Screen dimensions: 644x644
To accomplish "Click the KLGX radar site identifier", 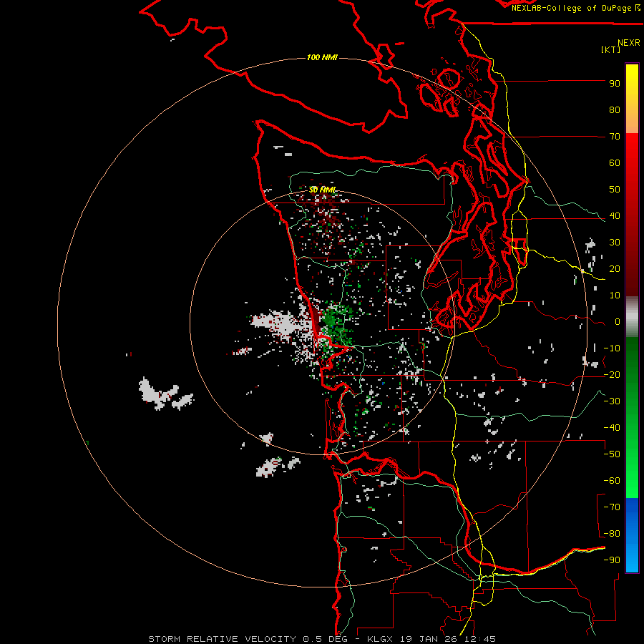I will 381,639.
